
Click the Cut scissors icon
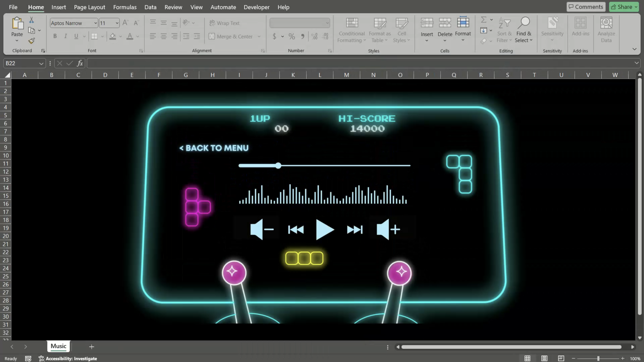tap(32, 20)
